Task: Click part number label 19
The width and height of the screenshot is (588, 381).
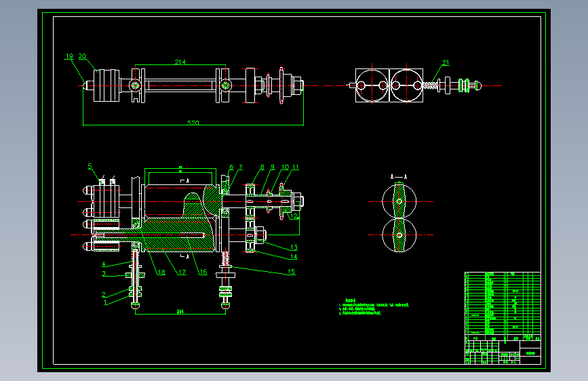Action: [x=69, y=56]
